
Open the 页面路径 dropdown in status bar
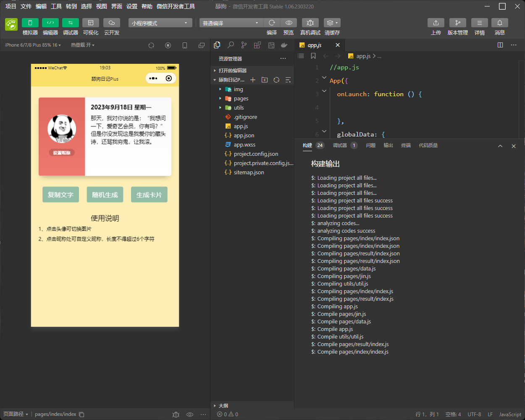pyautogui.click(x=16, y=414)
